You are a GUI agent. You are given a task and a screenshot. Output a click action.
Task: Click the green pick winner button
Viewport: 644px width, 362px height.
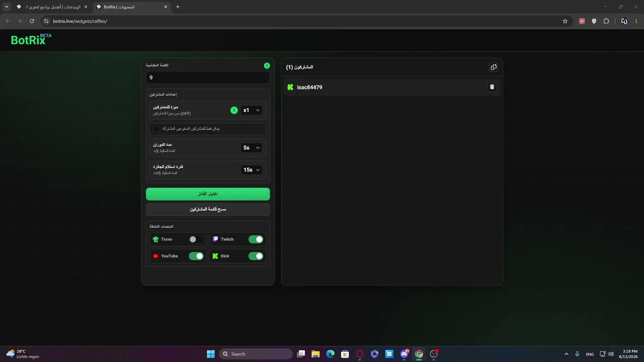coord(208,194)
